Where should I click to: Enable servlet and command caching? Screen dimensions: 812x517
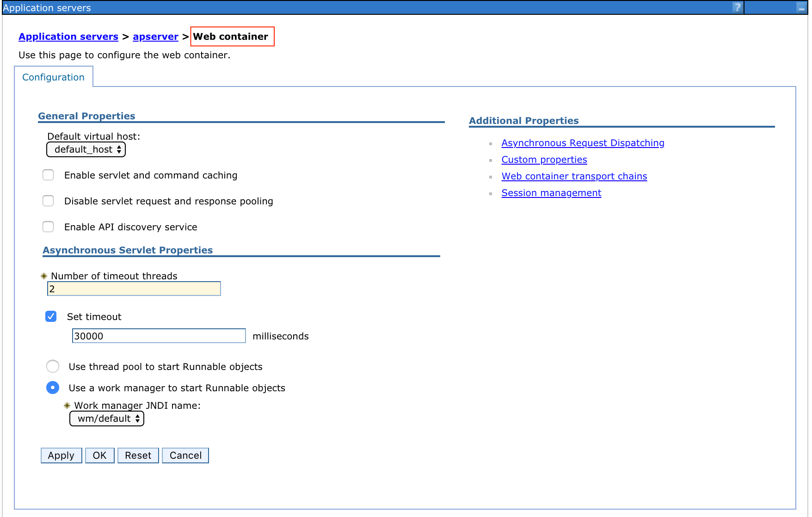(x=48, y=175)
